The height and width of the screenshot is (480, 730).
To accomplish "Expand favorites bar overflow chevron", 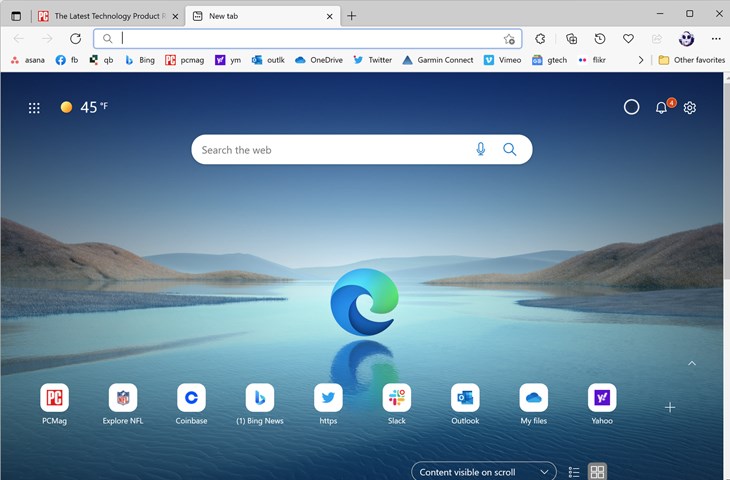I will (x=641, y=60).
